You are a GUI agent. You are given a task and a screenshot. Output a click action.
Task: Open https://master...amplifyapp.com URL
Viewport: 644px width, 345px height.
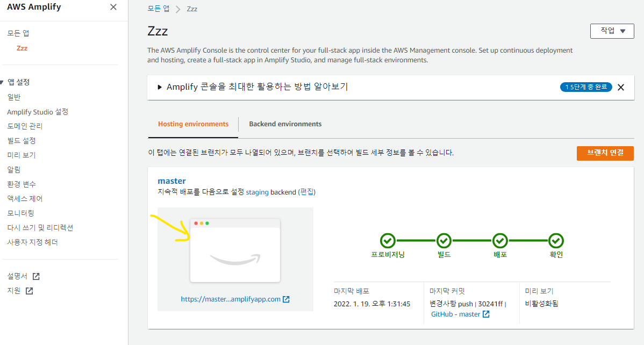231,299
